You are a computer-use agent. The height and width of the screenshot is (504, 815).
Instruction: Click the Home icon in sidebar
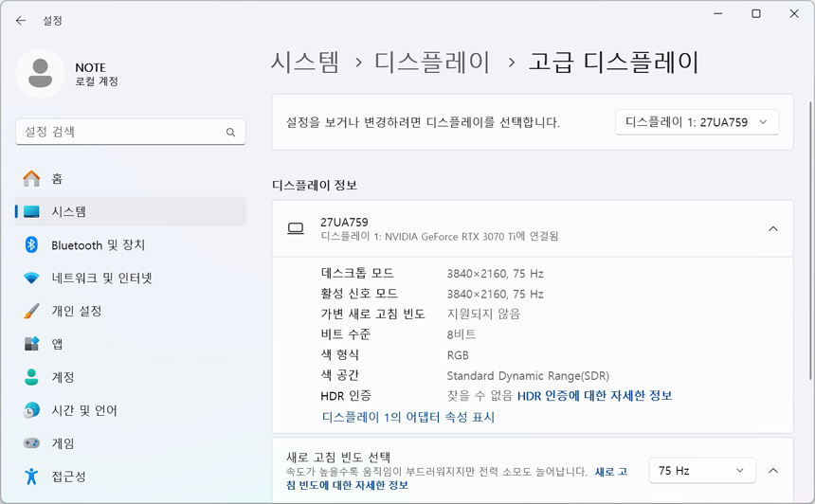(31, 179)
